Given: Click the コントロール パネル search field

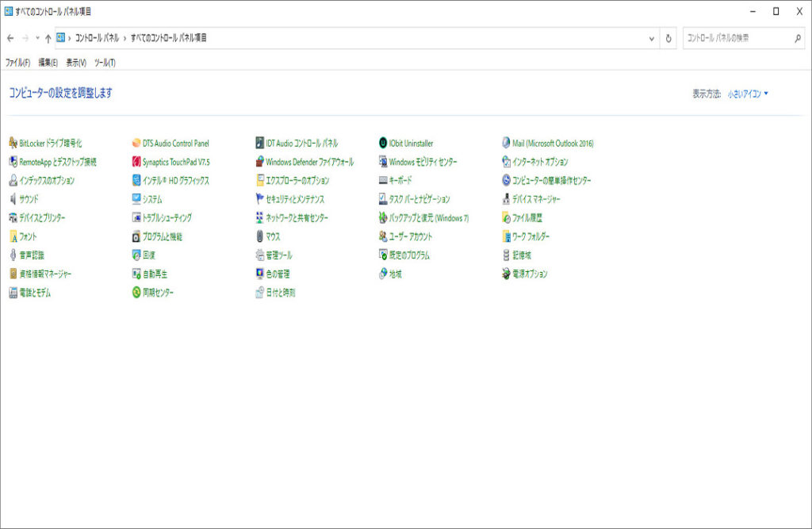Looking at the screenshot, I should pyautogui.click(x=737, y=38).
